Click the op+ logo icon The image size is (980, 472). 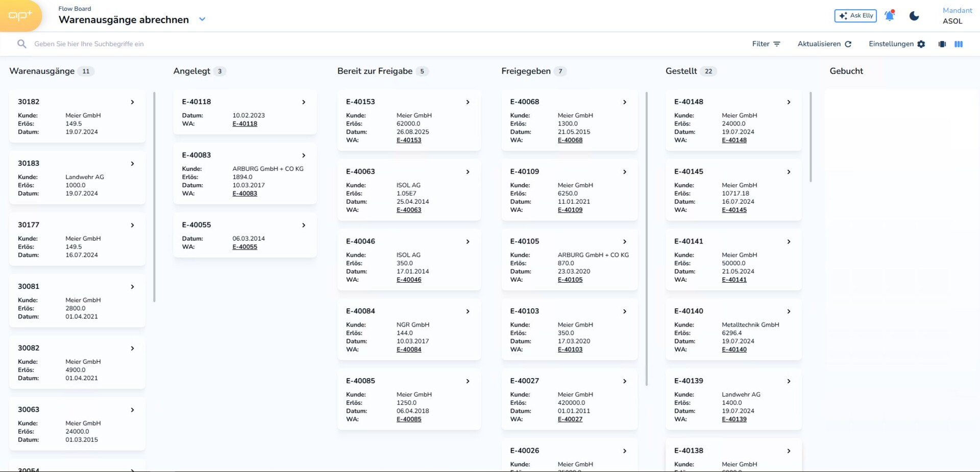[20, 16]
